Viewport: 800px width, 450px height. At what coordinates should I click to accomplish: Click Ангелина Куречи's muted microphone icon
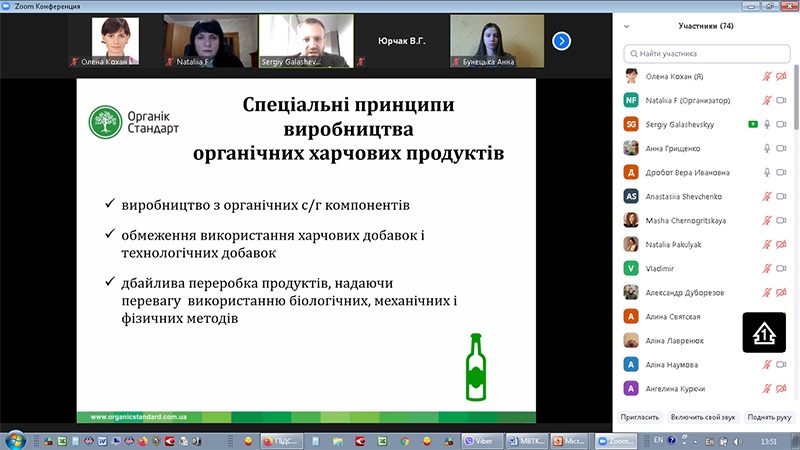(767, 389)
